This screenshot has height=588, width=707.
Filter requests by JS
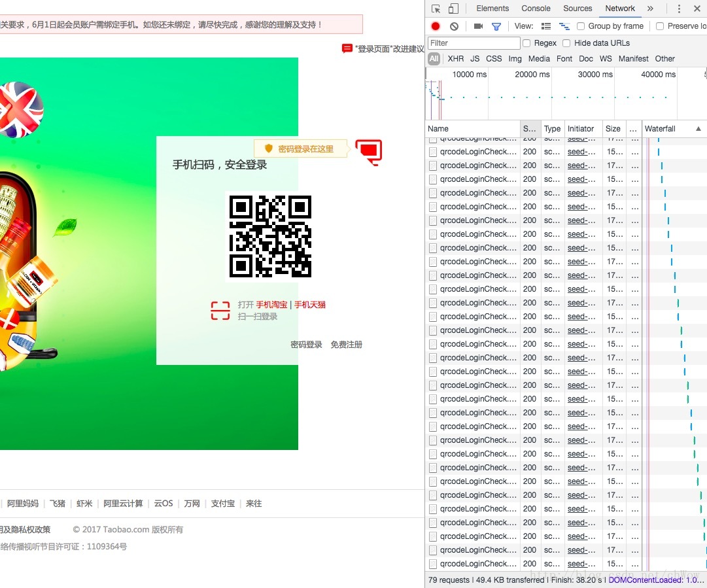(475, 59)
